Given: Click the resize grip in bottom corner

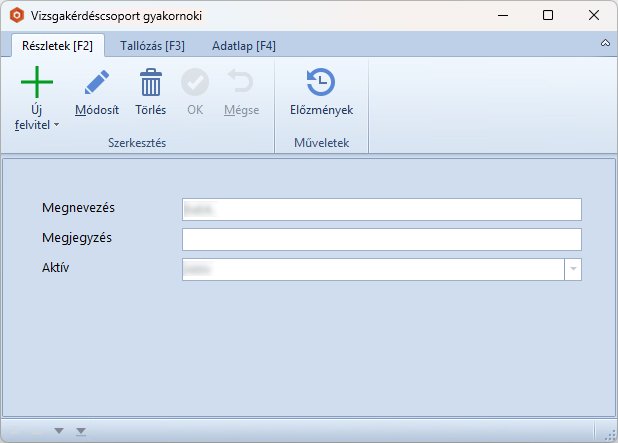Looking at the screenshot, I should tap(609, 434).
